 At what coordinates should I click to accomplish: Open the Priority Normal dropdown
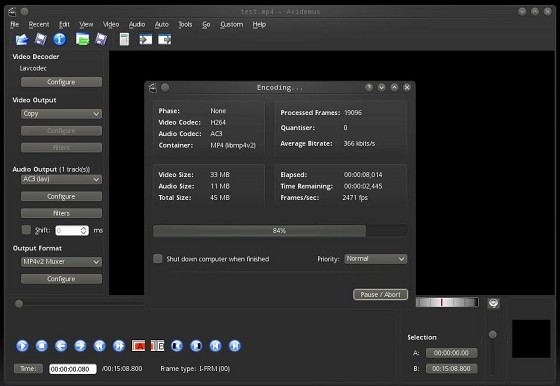click(376, 259)
